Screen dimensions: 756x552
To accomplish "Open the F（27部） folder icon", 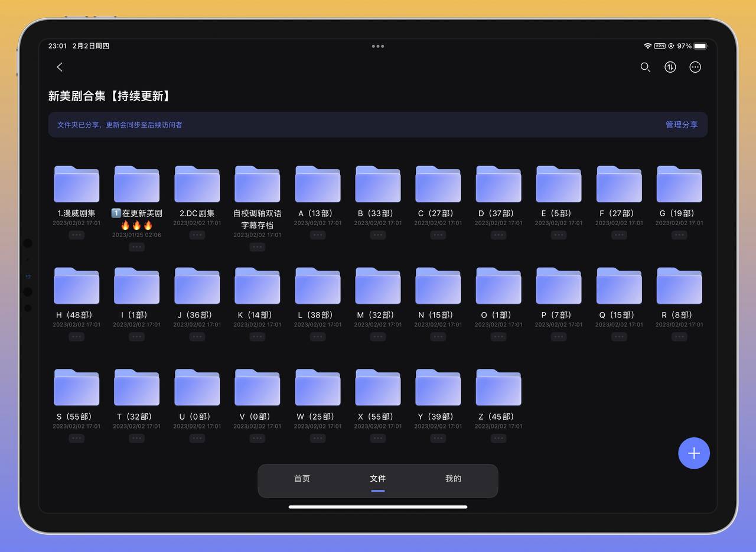I will [619, 184].
